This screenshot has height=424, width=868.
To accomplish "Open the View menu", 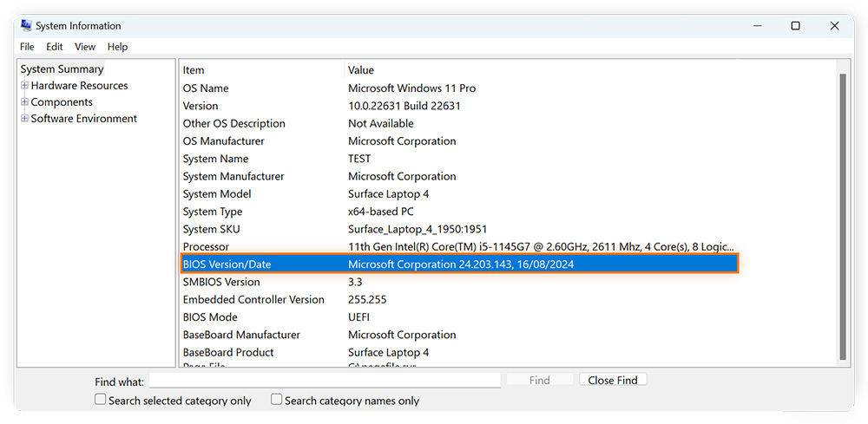I will [x=85, y=47].
